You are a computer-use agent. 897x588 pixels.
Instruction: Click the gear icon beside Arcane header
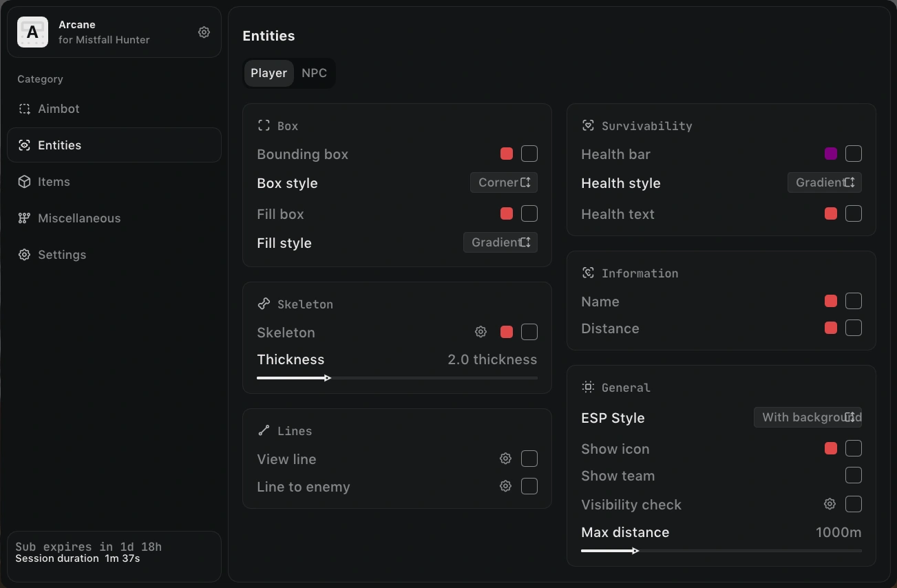pyautogui.click(x=204, y=32)
